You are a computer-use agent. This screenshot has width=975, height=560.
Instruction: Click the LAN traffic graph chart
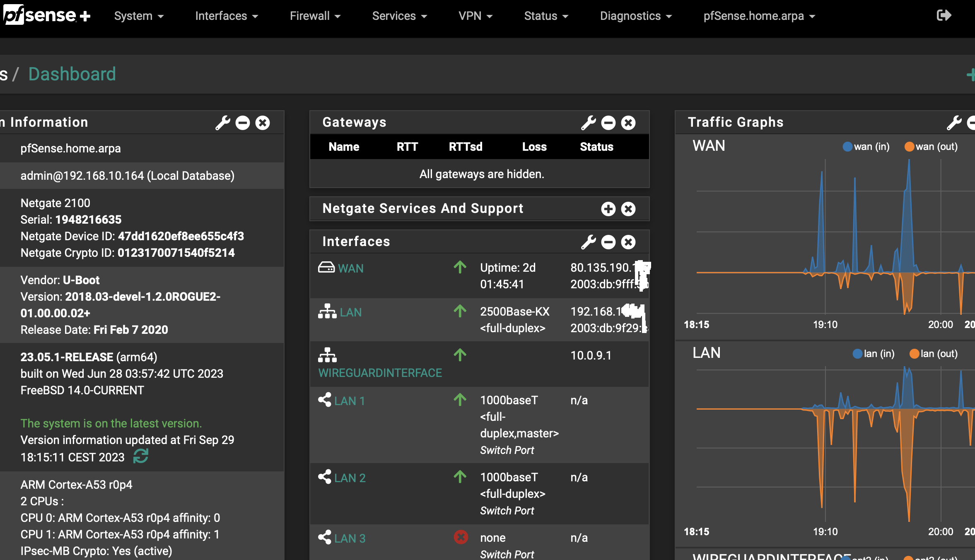pos(835,444)
